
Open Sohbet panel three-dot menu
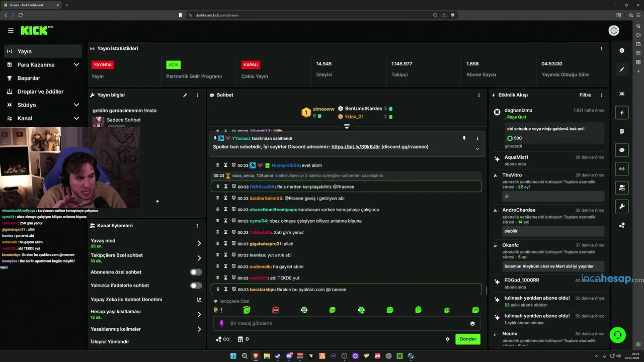click(x=478, y=95)
